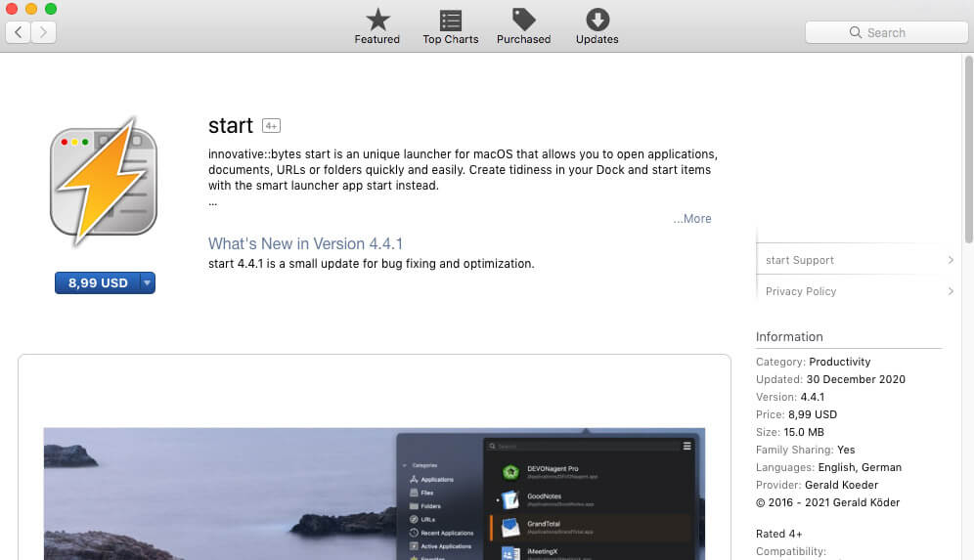Buy the app for 8,99 USD

point(96,283)
